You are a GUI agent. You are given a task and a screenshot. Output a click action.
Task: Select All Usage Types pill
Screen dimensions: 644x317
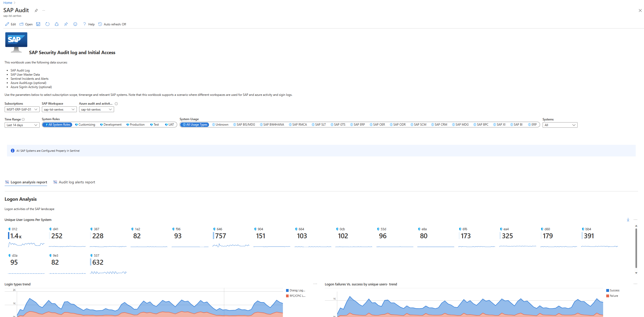pos(195,125)
